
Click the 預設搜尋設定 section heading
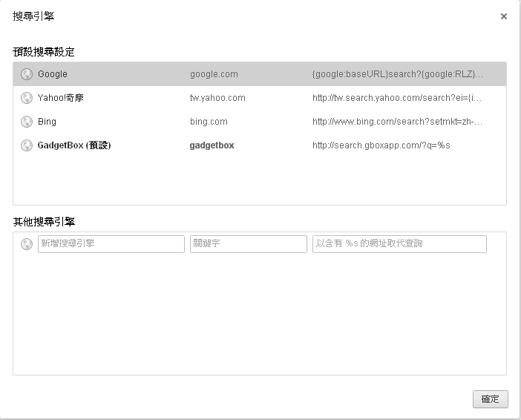(x=44, y=52)
